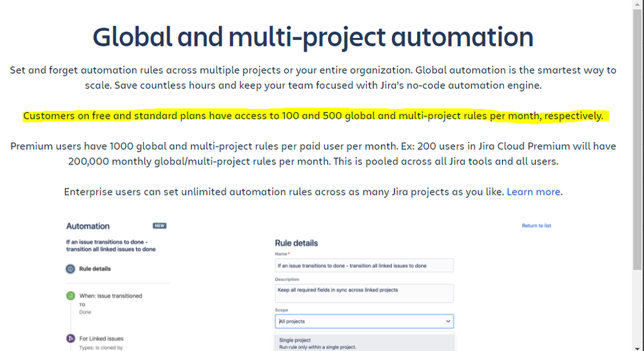Click the Automation panel title

(x=88, y=226)
